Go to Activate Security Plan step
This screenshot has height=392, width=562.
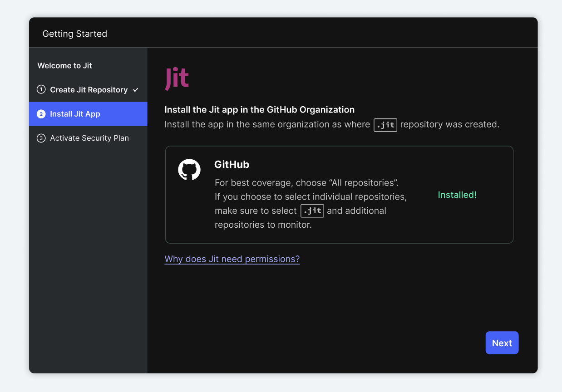[x=88, y=138]
